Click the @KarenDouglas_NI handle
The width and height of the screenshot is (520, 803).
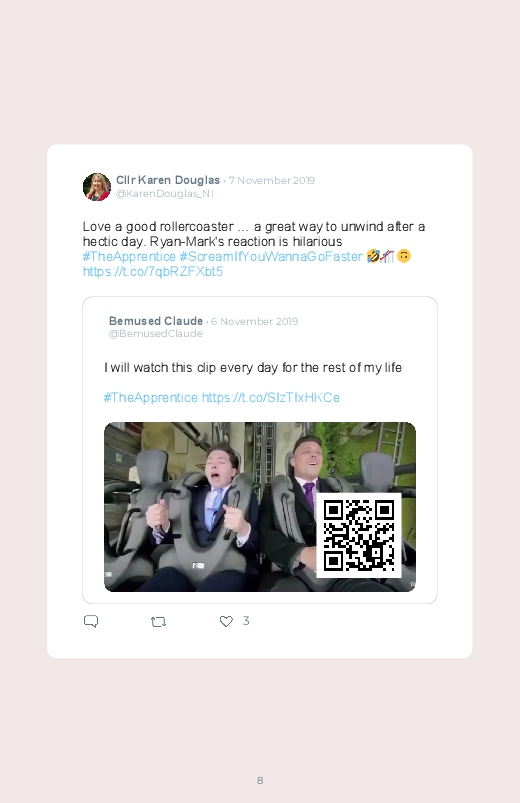pos(164,194)
